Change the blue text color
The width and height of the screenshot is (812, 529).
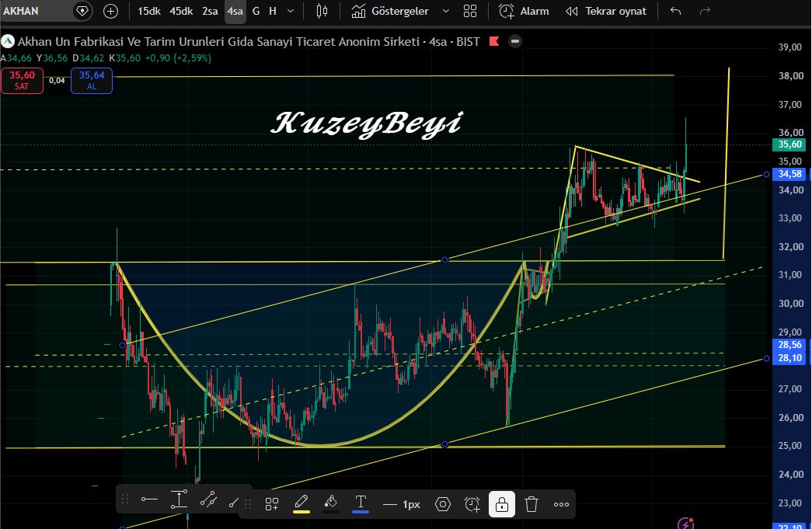pyautogui.click(x=361, y=504)
